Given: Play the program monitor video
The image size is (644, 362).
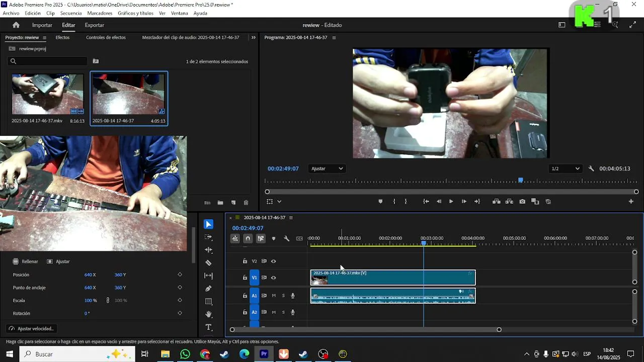Looking at the screenshot, I should [451, 202].
